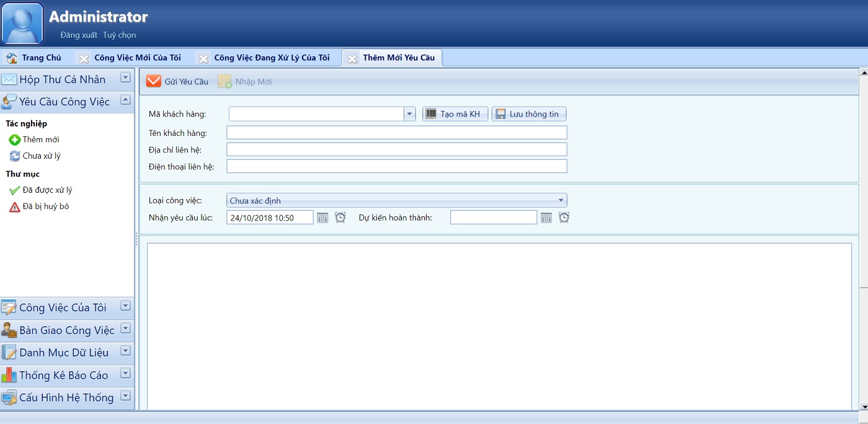Click the Tên khách hàng input field

pos(397,133)
